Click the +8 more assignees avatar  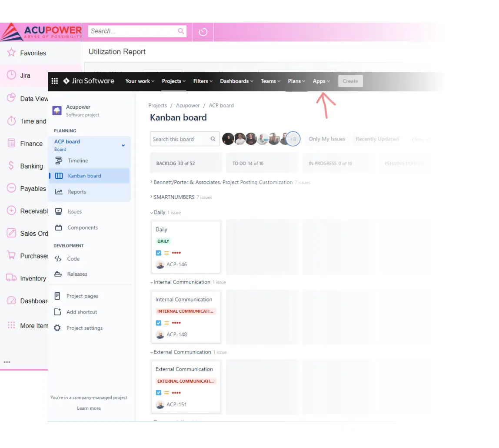pyautogui.click(x=293, y=139)
